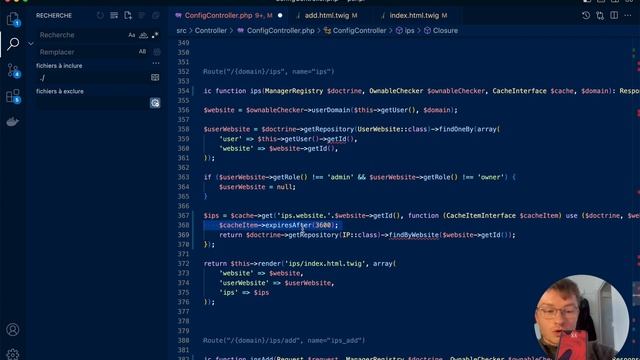This screenshot has width=640, height=360.
Task: Open a new search editor
Action: [128, 16]
